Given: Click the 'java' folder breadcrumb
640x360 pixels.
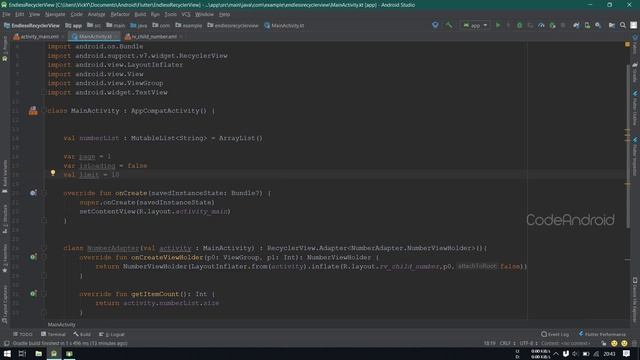Looking at the screenshot, I should point(139,25).
